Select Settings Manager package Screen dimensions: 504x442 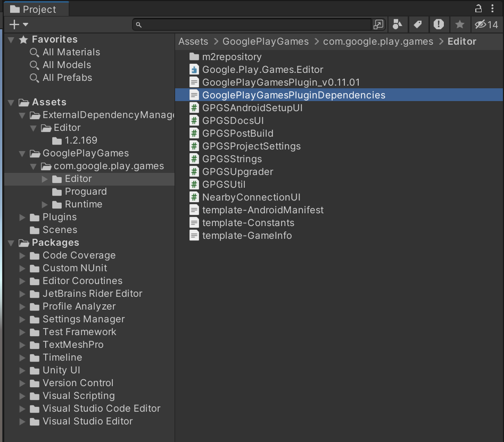tap(83, 319)
